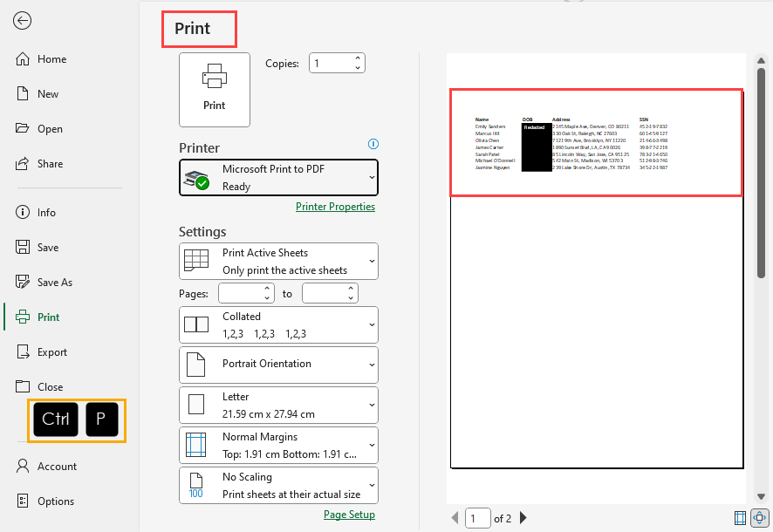The image size is (773, 532).
Task: Select Save As in the sidebar
Action: click(54, 283)
